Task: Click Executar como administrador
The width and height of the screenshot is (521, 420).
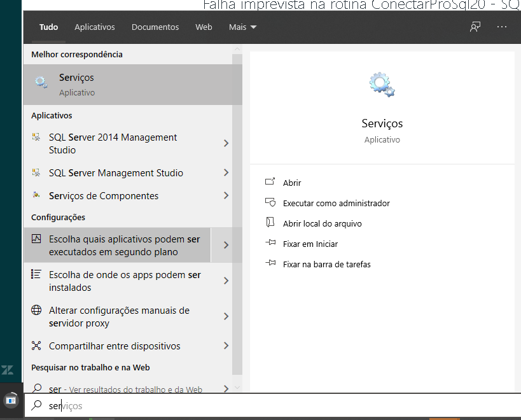Action: (x=337, y=204)
